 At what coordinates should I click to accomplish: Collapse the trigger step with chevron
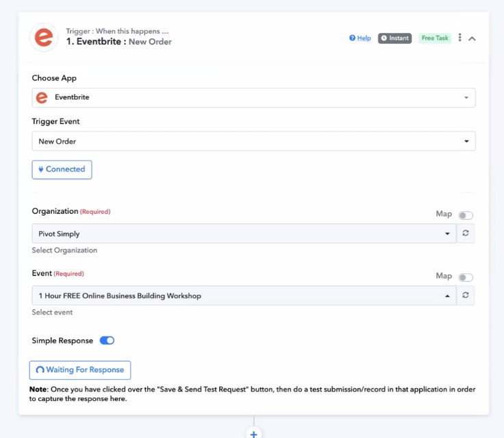point(472,38)
